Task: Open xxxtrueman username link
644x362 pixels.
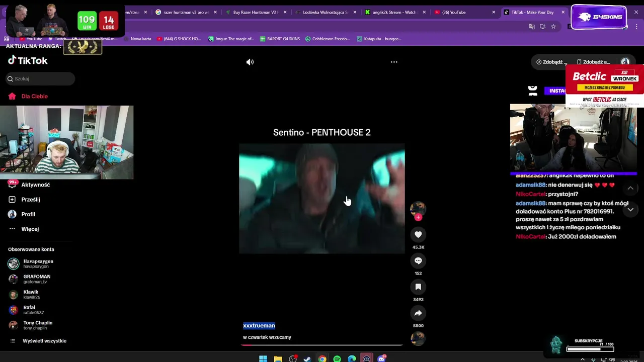Action: tap(259, 325)
